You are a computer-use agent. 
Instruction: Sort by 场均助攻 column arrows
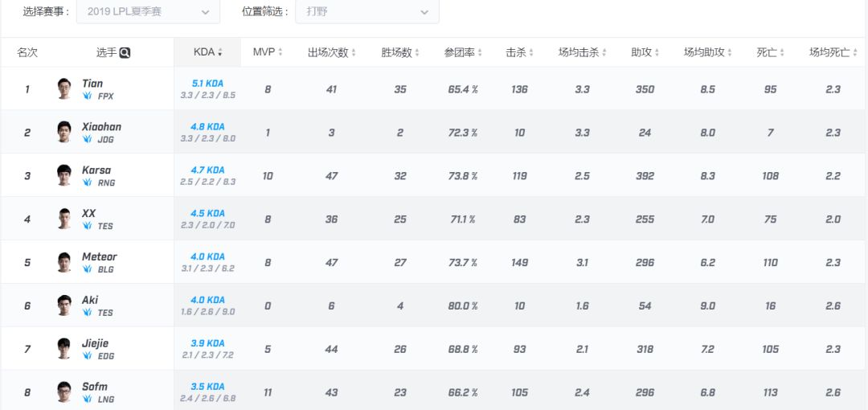click(x=730, y=52)
